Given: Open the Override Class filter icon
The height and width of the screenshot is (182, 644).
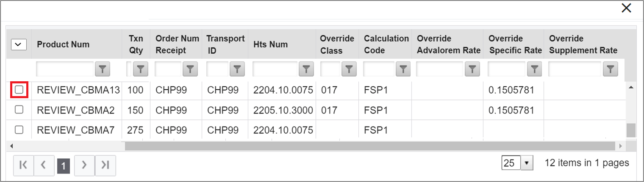Looking at the screenshot, I should point(348,69).
